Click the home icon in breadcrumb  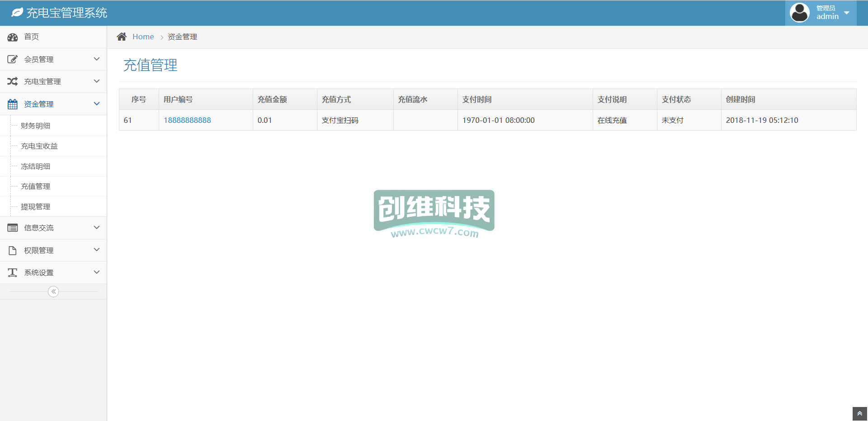[x=122, y=37]
